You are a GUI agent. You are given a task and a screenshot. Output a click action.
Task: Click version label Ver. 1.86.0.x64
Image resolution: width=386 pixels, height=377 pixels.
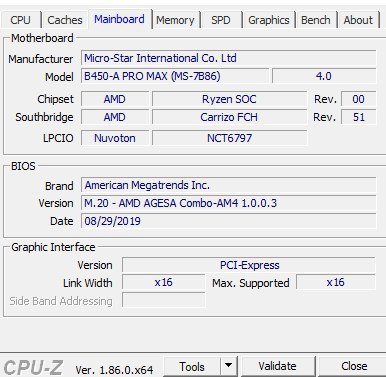(x=114, y=370)
